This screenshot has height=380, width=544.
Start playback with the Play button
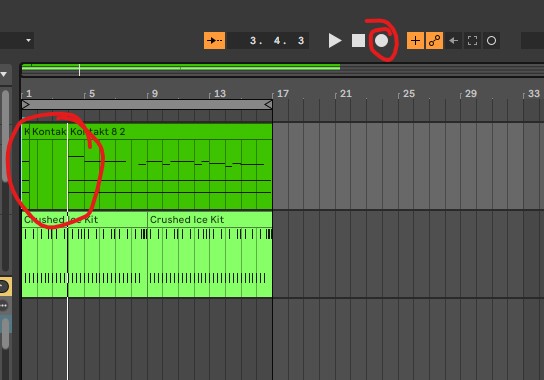tap(335, 41)
